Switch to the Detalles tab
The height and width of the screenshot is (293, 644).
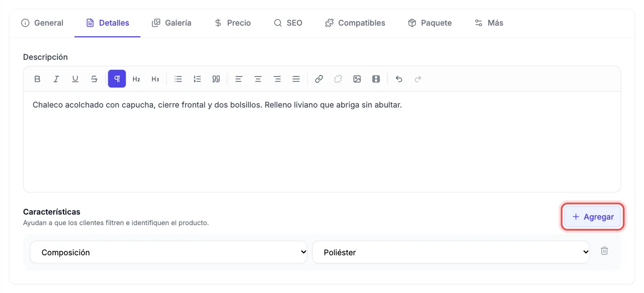108,23
